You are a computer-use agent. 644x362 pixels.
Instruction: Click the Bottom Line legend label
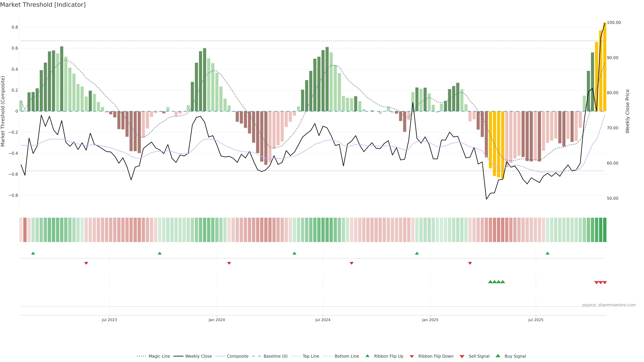click(x=346, y=356)
